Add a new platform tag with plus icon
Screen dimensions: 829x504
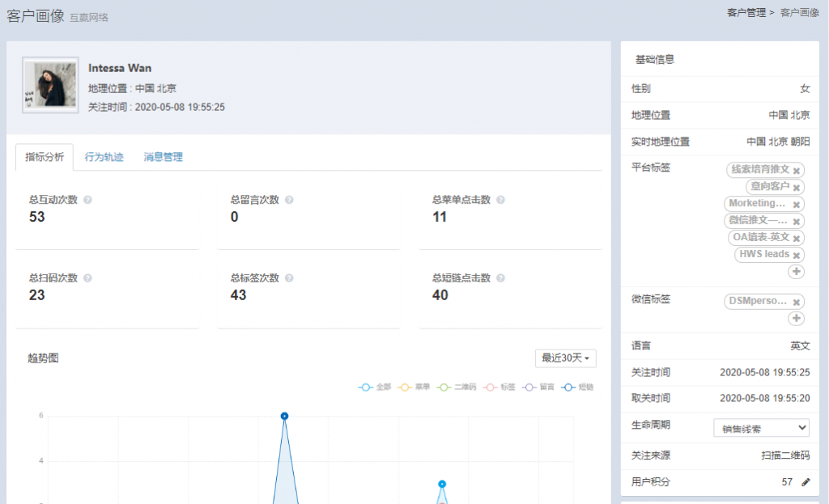point(796,273)
